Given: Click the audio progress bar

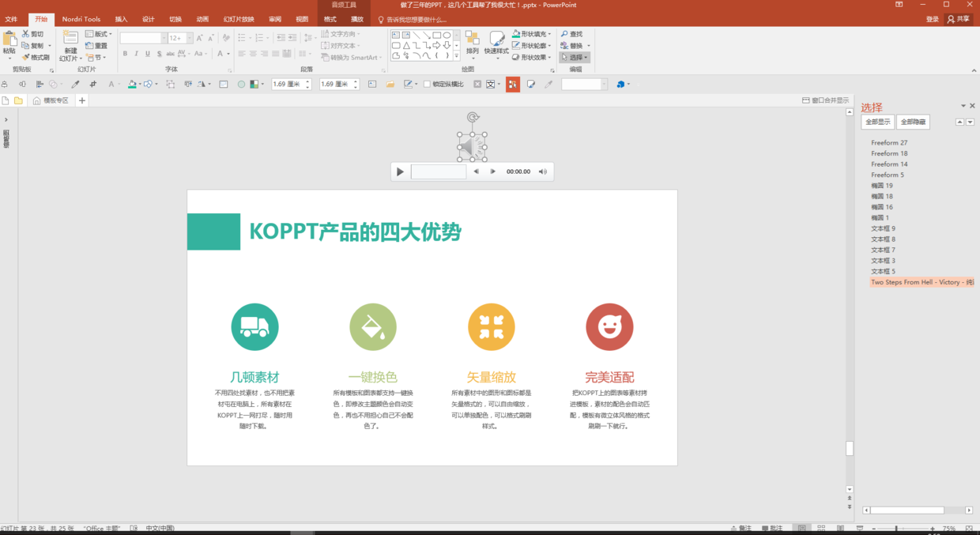Looking at the screenshot, I should pyautogui.click(x=439, y=171).
